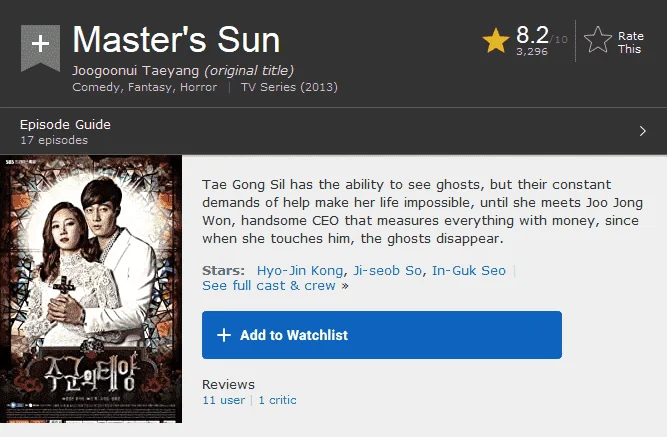Click the plus icon on the Watchlist button

224,335
